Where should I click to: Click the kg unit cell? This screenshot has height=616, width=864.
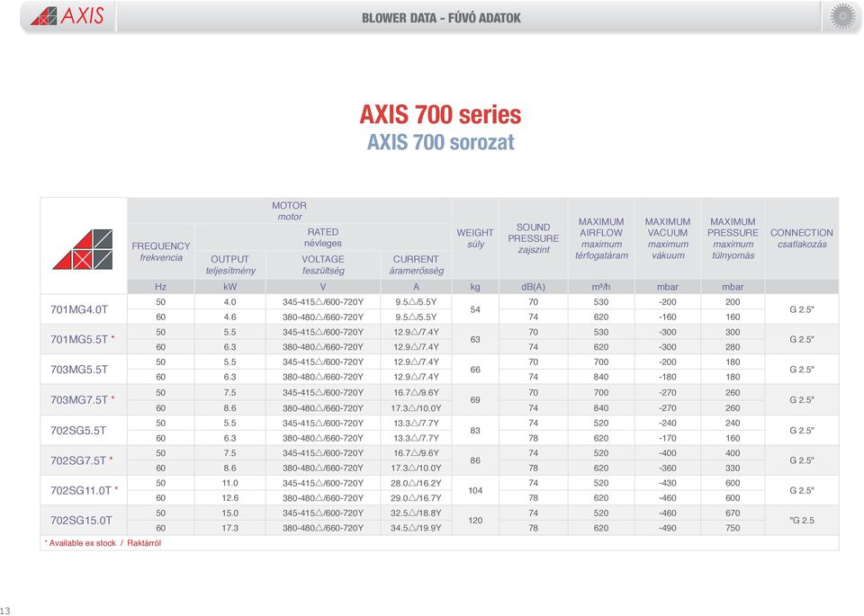click(475, 287)
